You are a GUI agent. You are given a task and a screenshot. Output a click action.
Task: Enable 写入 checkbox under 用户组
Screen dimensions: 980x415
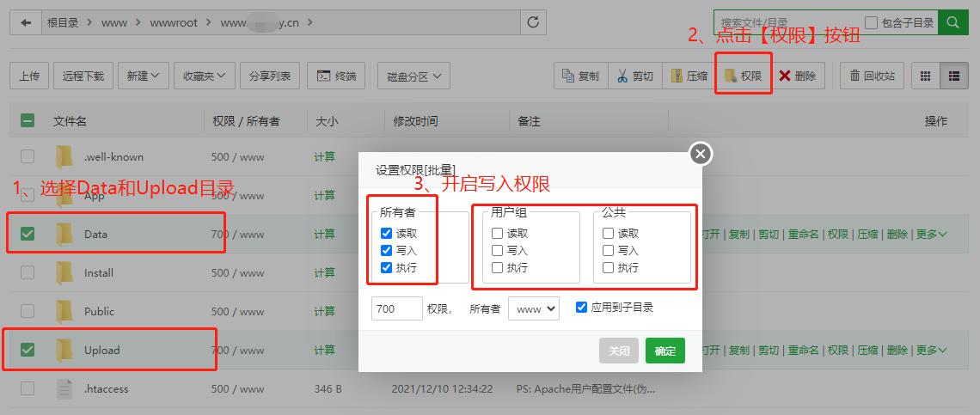[x=498, y=251]
